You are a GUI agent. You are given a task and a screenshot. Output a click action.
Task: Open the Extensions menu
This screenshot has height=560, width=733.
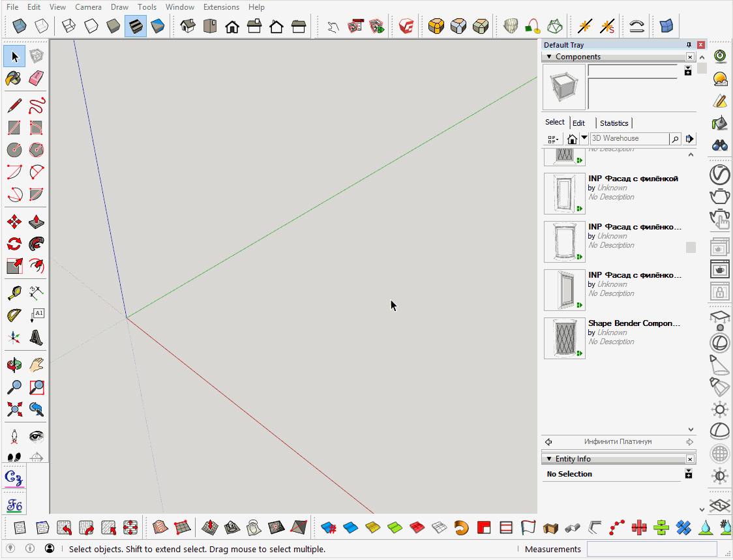[x=221, y=7]
